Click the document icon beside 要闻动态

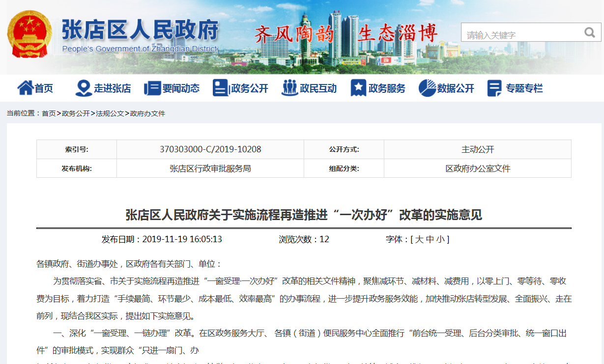[x=152, y=88]
